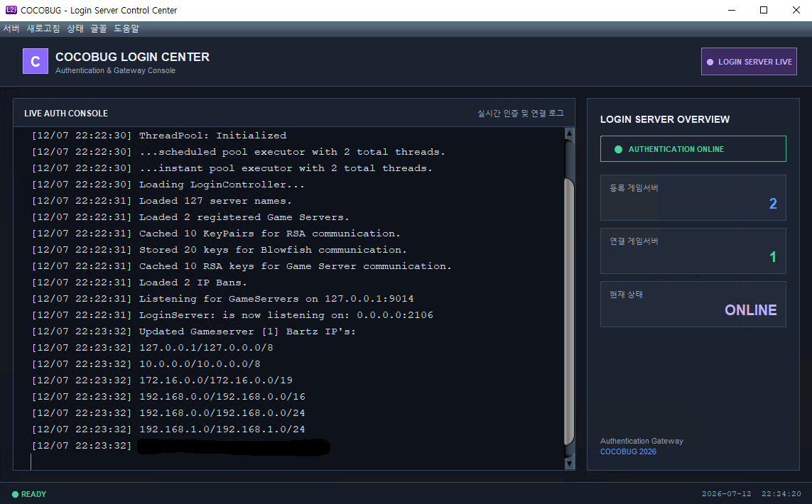Click the empty input line in the console
The height and width of the screenshot is (504, 812).
(x=296, y=461)
